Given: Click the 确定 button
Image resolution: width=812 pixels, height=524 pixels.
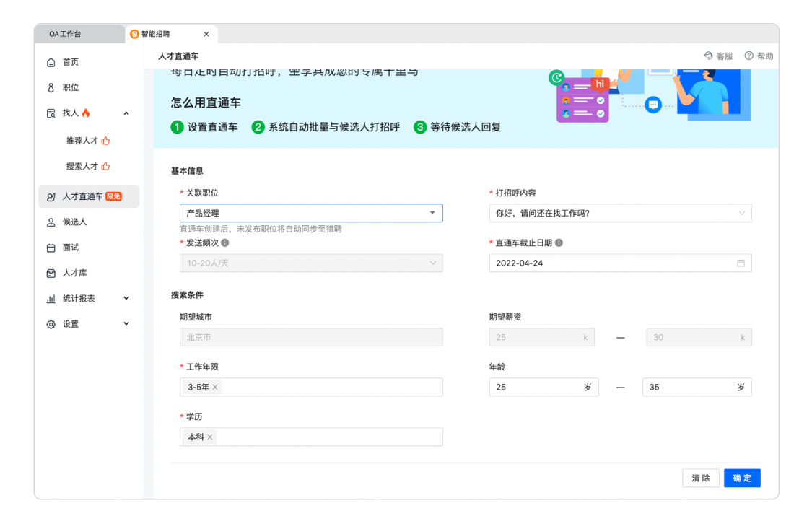Looking at the screenshot, I should point(741,478).
